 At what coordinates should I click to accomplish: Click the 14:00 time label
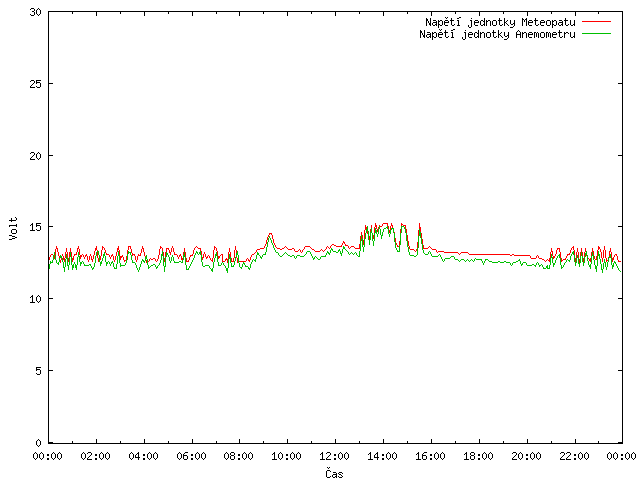point(382,456)
